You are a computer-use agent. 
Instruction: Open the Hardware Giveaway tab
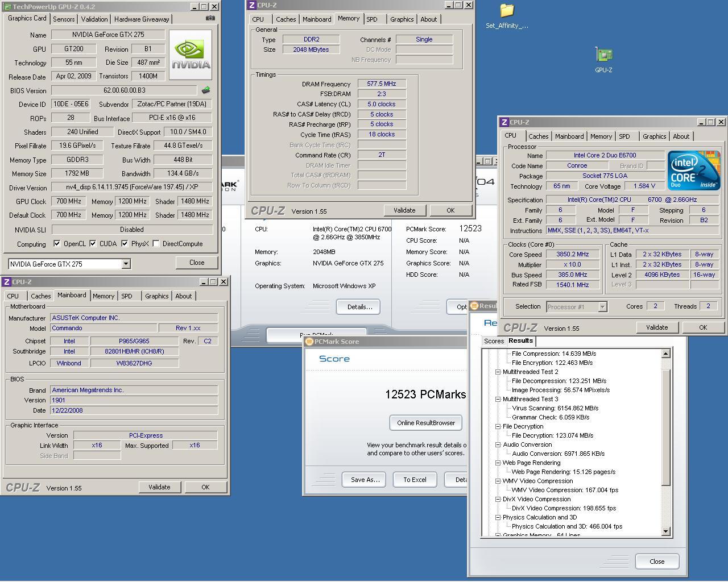click(x=142, y=19)
